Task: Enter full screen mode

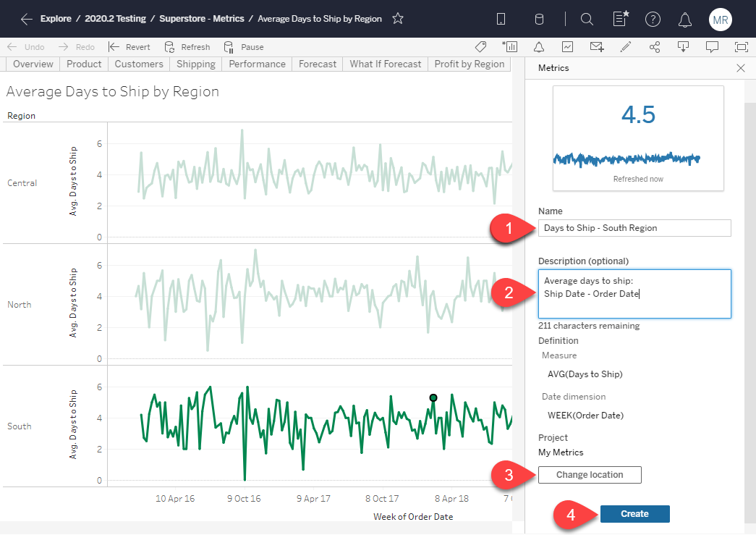Action: pos(741,47)
